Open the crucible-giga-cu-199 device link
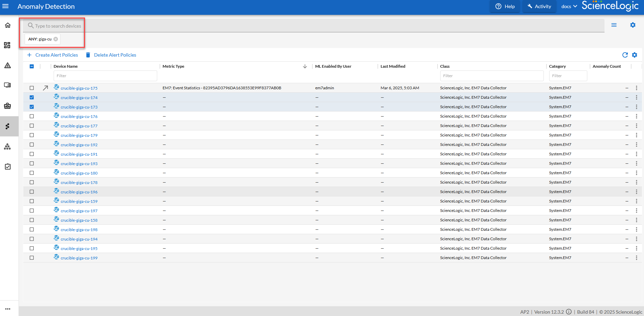 click(79, 258)
